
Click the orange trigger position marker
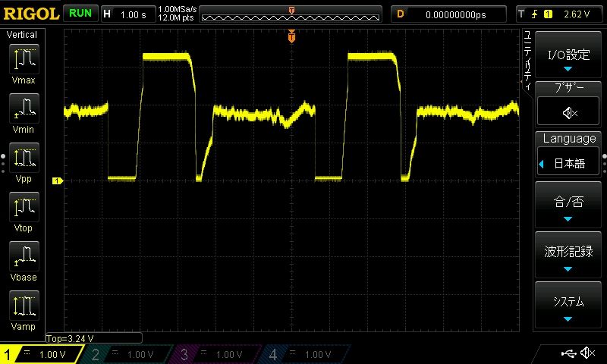pos(291,36)
